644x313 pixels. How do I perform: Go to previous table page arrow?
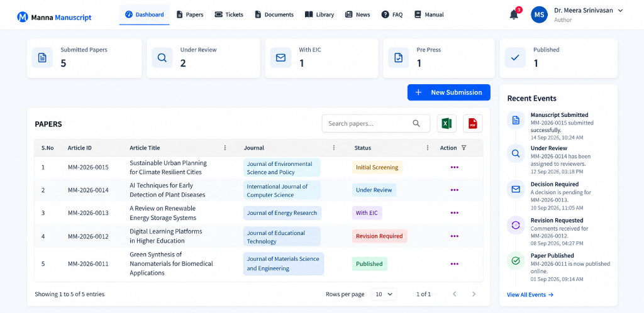pyautogui.click(x=454, y=294)
